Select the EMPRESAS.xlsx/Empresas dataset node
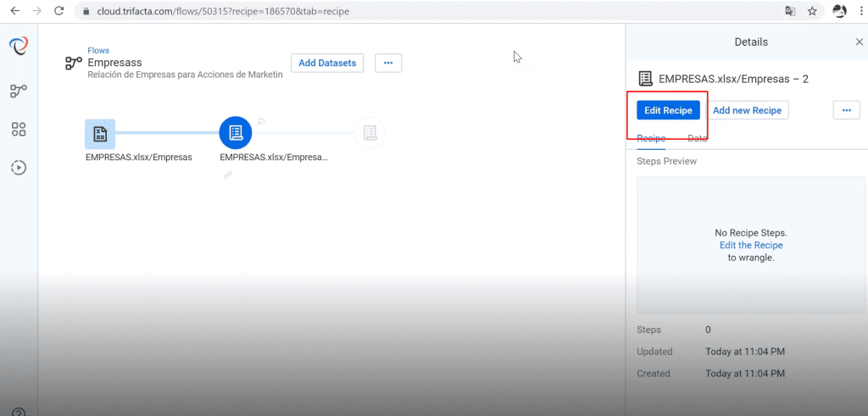868x416 pixels. (x=100, y=134)
